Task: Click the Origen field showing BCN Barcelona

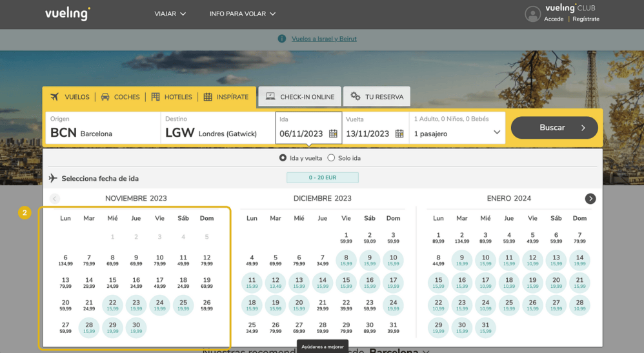Action: pos(103,128)
